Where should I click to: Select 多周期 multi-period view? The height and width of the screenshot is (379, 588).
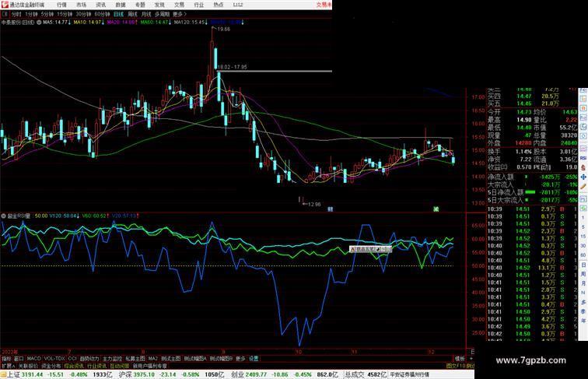coord(162,14)
